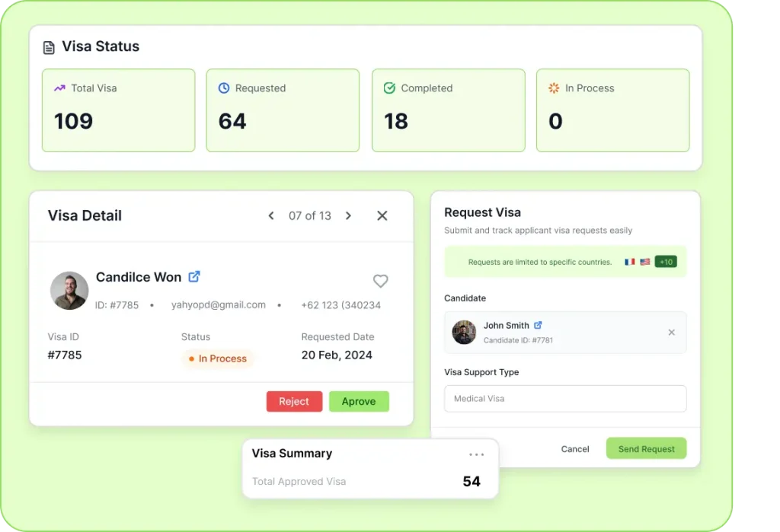
Task: Click Total Approved Visa value 54
Action: [472, 481]
